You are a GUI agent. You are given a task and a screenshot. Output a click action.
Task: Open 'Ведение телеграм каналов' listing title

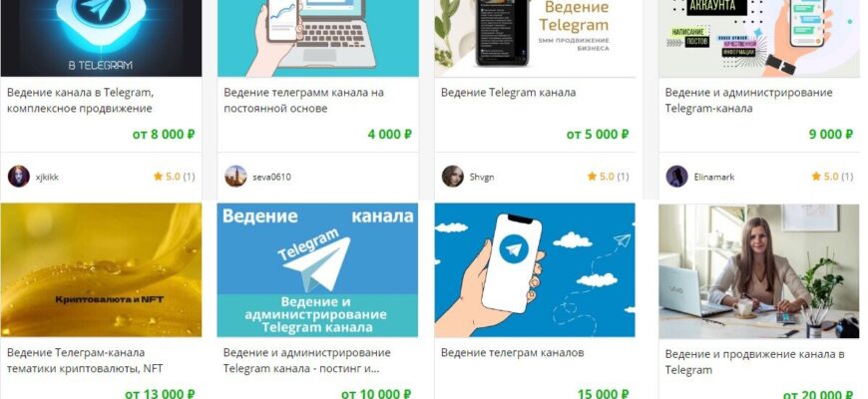click(x=512, y=352)
